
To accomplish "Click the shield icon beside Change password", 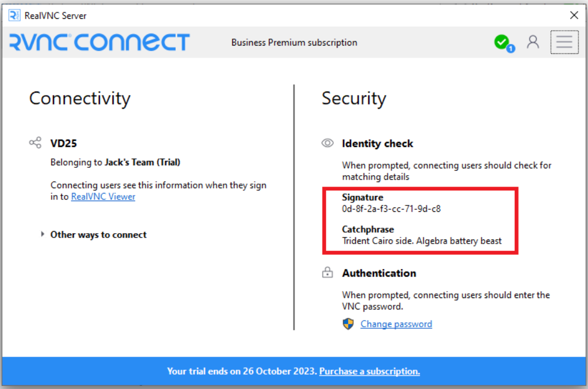I will [348, 324].
